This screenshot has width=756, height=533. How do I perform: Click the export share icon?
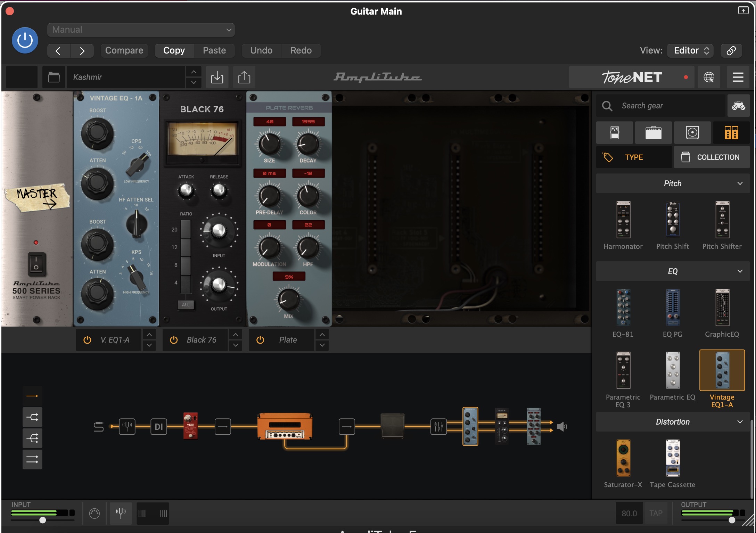click(244, 77)
